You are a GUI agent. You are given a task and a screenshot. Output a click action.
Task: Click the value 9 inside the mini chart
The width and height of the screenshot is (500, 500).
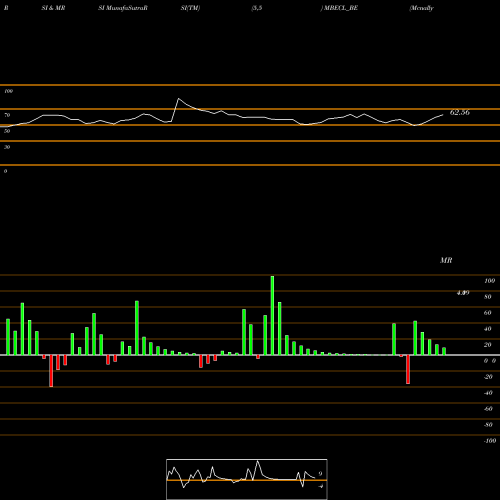click(x=320, y=474)
